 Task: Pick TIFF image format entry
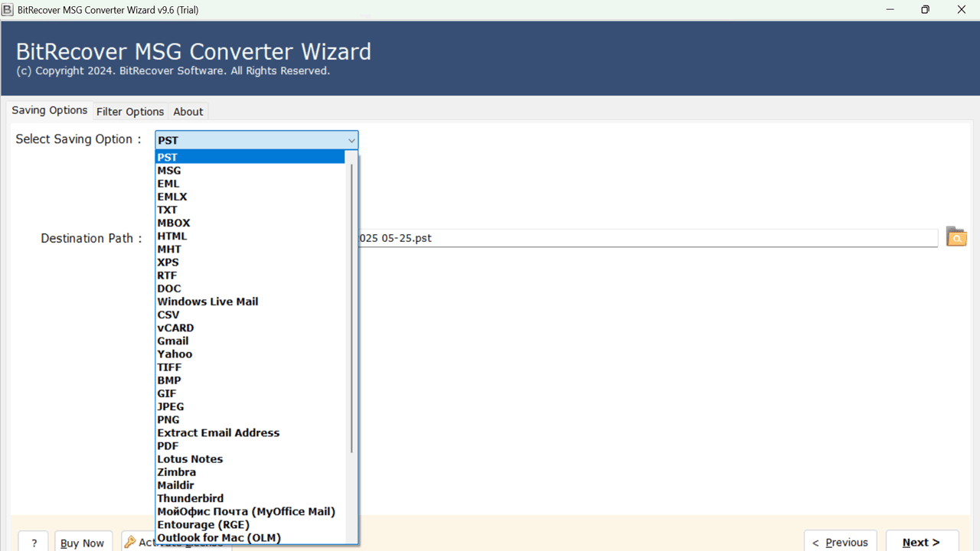(x=250, y=367)
